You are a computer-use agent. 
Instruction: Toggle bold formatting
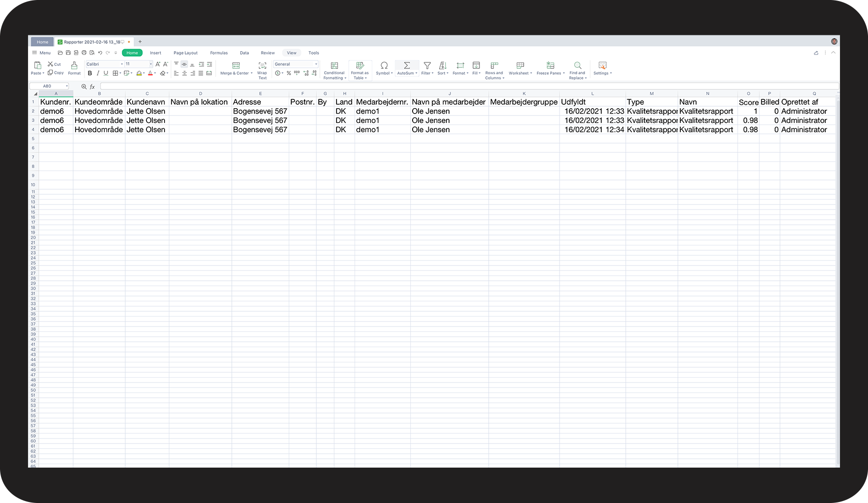pyautogui.click(x=90, y=73)
